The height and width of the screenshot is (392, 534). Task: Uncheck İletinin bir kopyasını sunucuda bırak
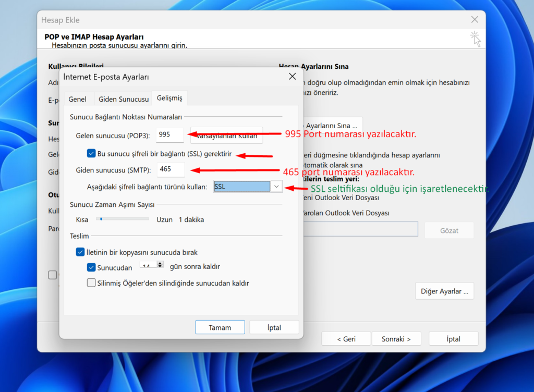pyautogui.click(x=80, y=252)
